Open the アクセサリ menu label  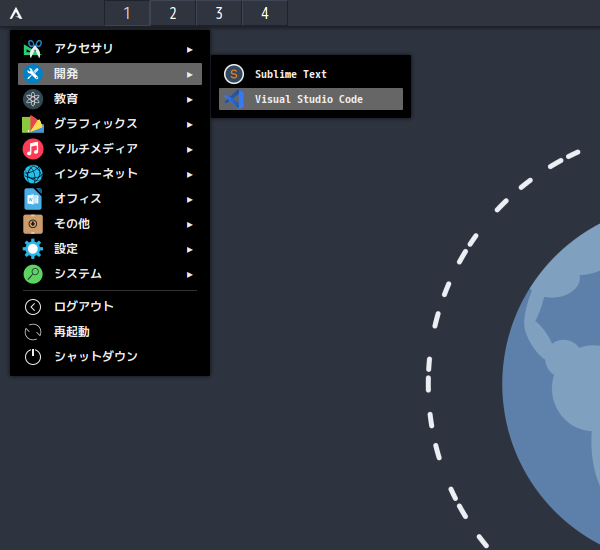tap(84, 48)
